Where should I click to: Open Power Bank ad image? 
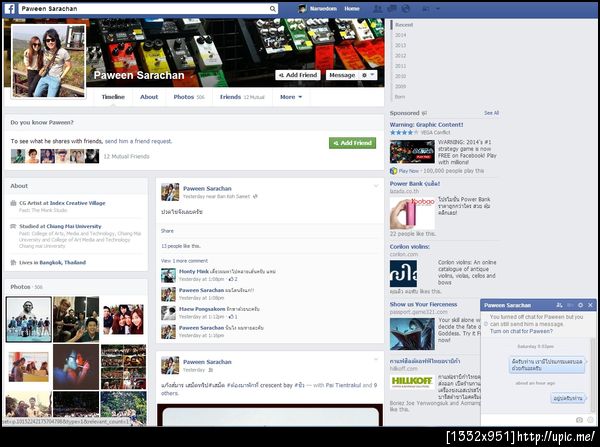click(412, 213)
